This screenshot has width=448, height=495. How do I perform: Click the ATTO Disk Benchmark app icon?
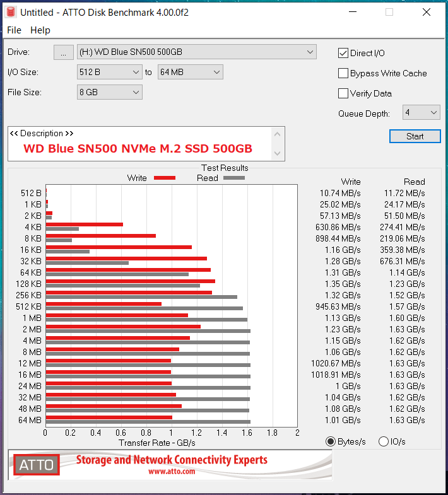pyautogui.click(x=11, y=12)
